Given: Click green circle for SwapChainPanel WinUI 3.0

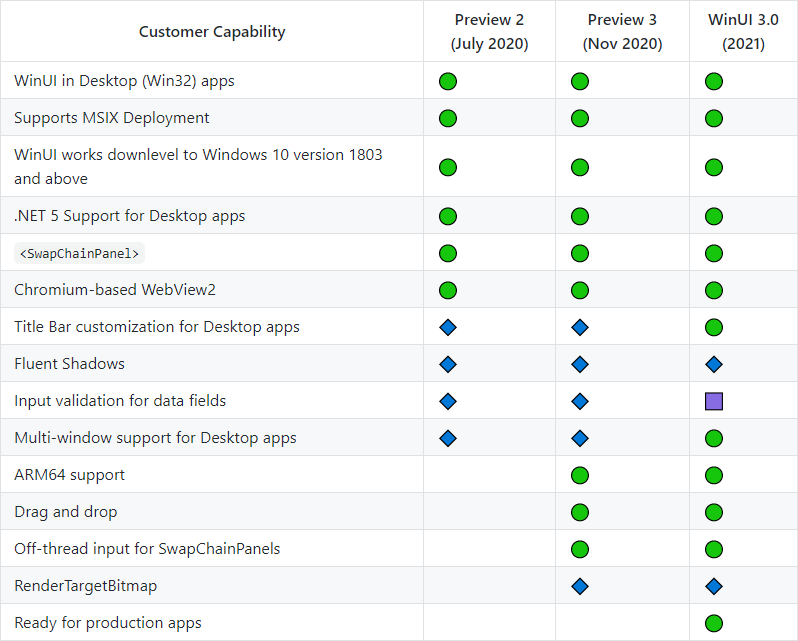Looking at the screenshot, I should pyautogui.click(x=714, y=253).
